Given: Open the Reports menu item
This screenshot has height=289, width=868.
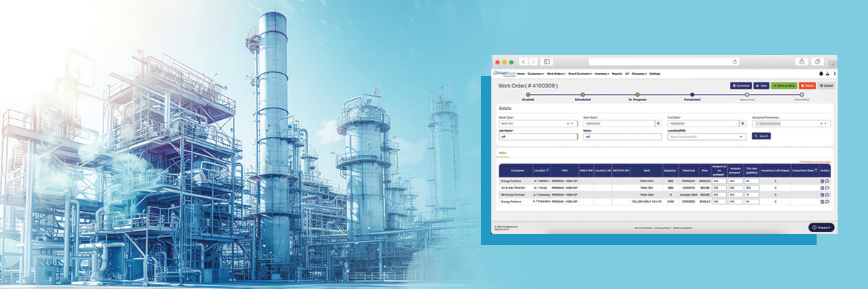Looking at the screenshot, I should tap(617, 74).
